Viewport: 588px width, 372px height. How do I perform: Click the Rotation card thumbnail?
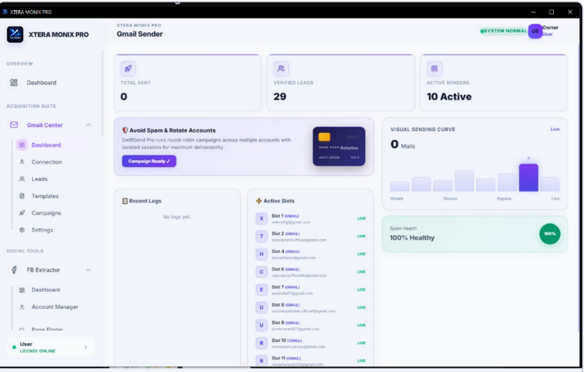click(338, 146)
